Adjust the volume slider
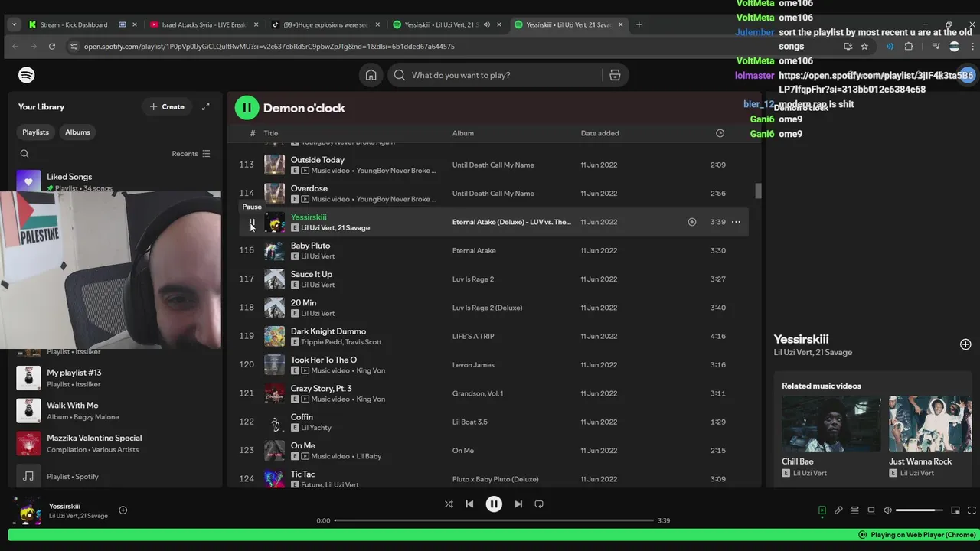Image resolution: width=980 pixels, height=551 pixels. [920, 510]
